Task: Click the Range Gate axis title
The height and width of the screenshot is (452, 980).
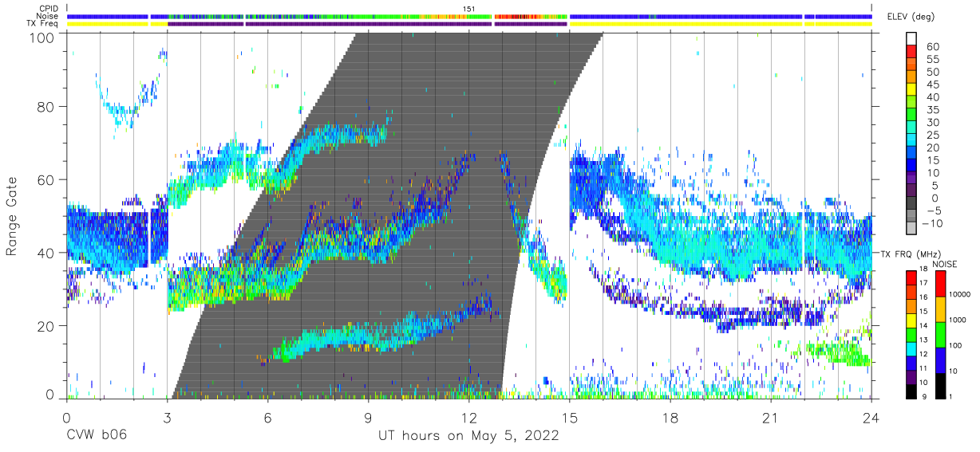Action: pos(12,216)
